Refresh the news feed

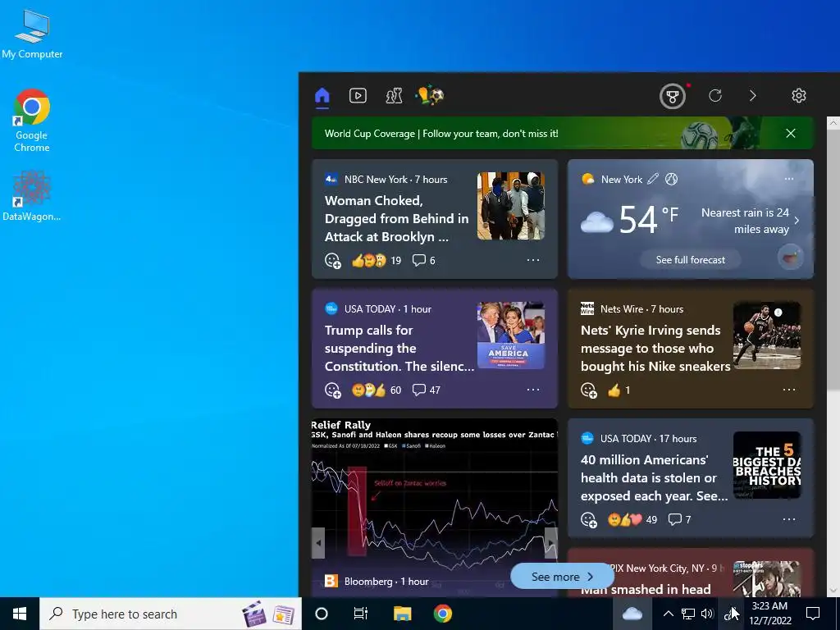click(715, 96)
